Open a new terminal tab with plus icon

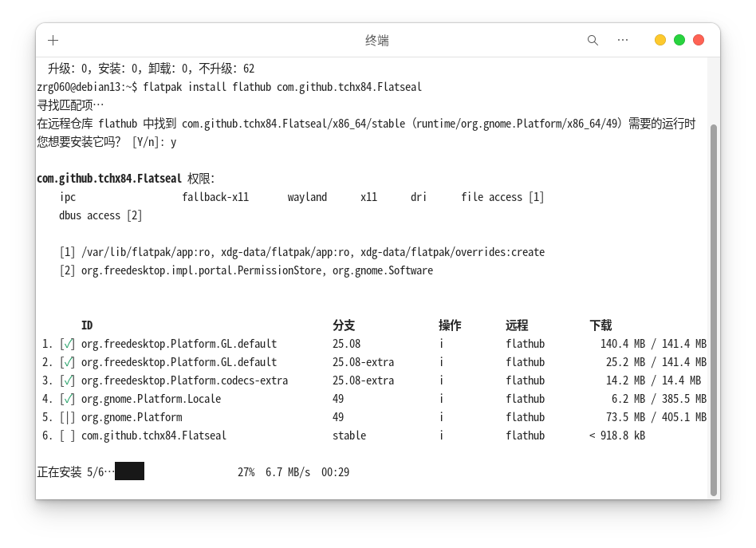[53, 40]
